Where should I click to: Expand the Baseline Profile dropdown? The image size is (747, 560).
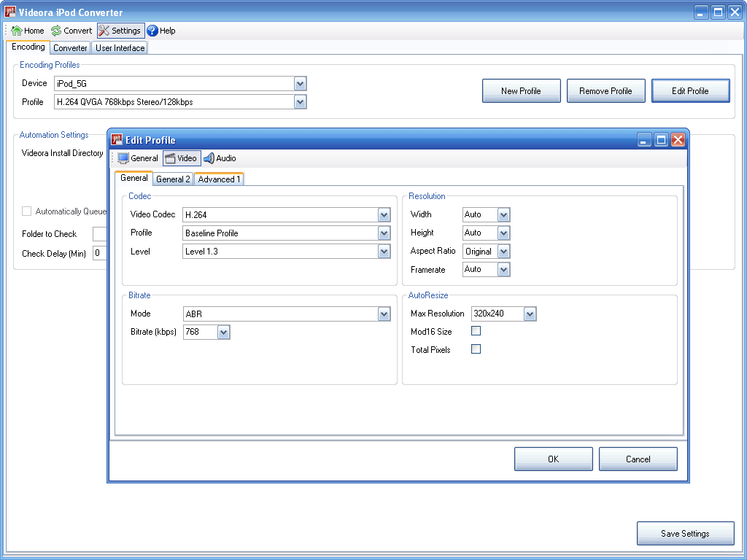384,233
